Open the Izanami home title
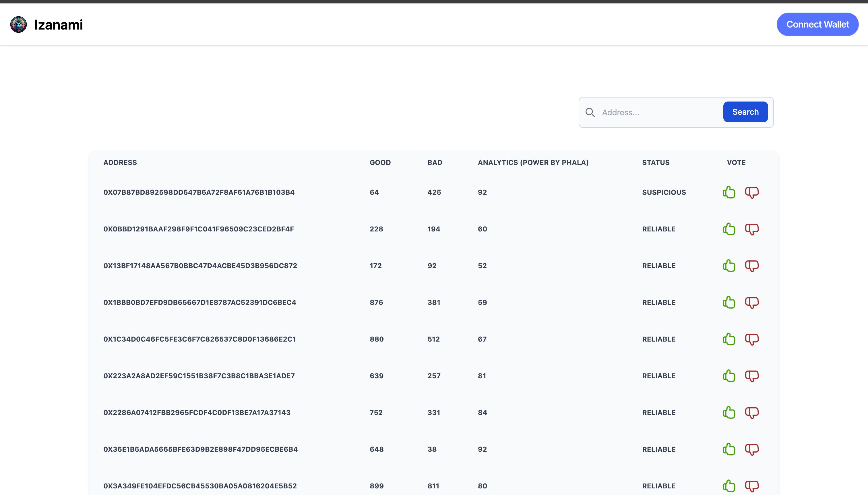This screenshot has height=495, width=868. (x=59, y=25)
